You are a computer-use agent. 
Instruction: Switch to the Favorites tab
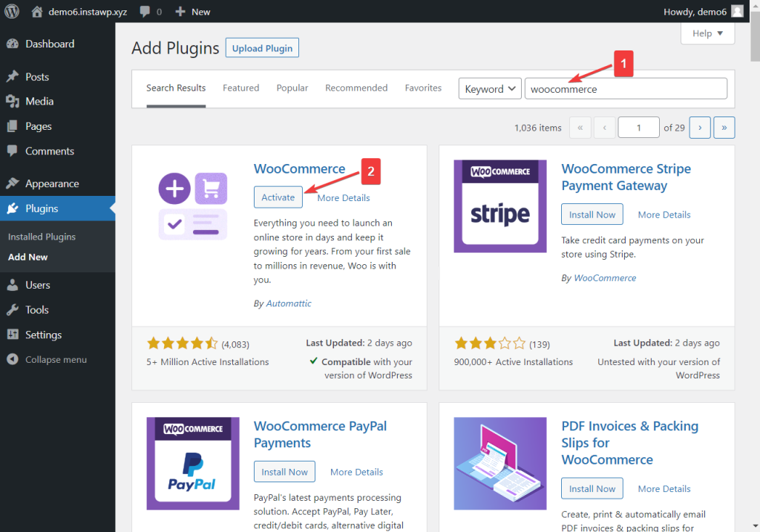[x=423, y=88]
